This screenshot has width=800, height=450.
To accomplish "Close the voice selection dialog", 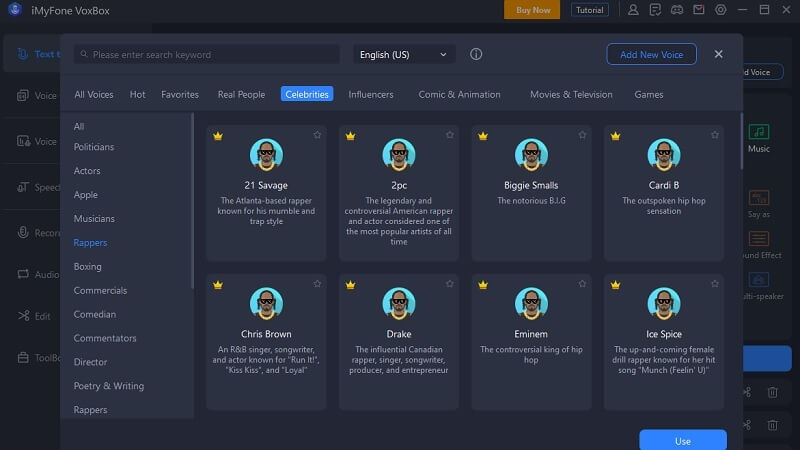I will click(x=718, y=54).
